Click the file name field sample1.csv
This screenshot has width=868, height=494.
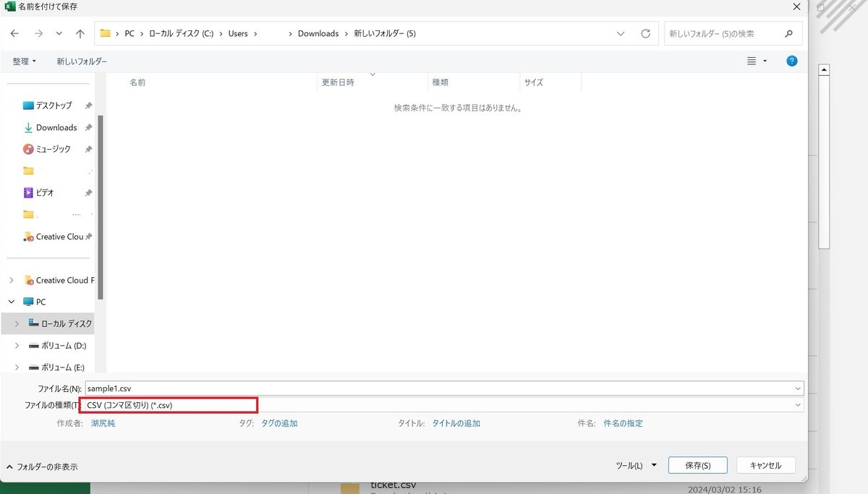coord(444,388)
